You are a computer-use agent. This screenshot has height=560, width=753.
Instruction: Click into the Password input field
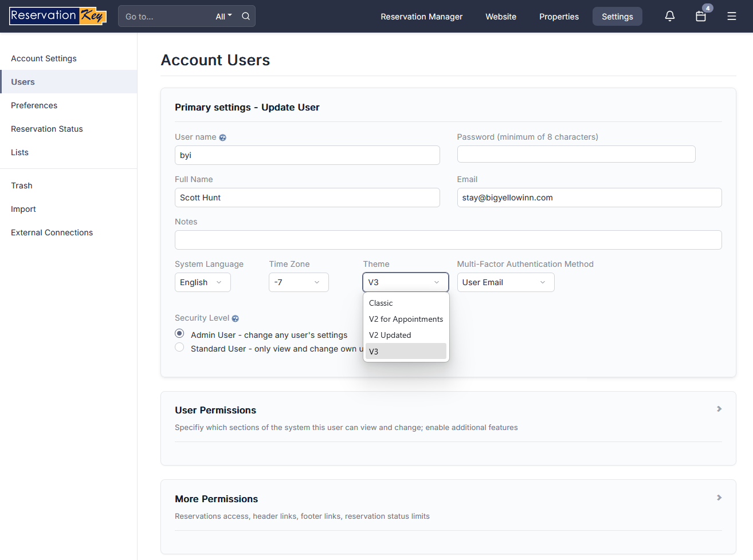pyautogui.click(x=575, y=154)
